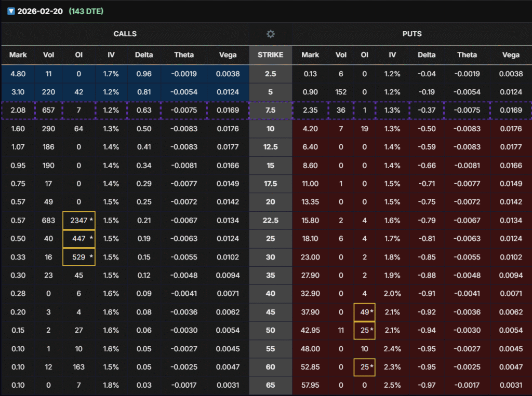
Task: Select the 22.5 strike price cell
Action: pyautogui.click(x=270, y=221)
